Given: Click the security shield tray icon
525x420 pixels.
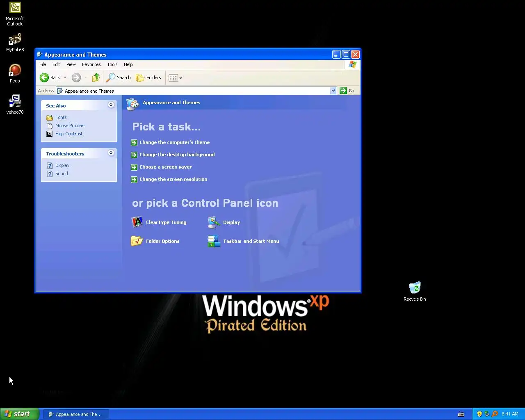Looking at the screenshot, I should pos(479,414).
